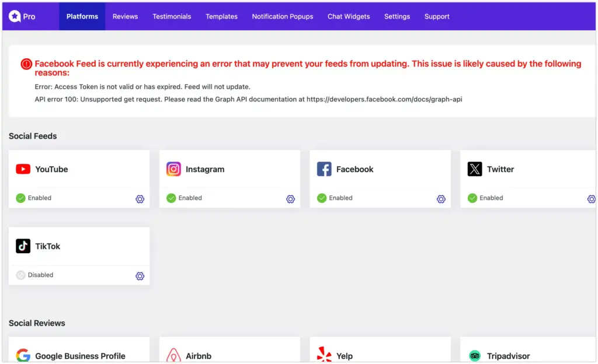Image resolution: width=598 pixels, height=364 pixels.
Task: Click the 'API error 100' text
Action: pyautogui.click(x=57, y=99)
